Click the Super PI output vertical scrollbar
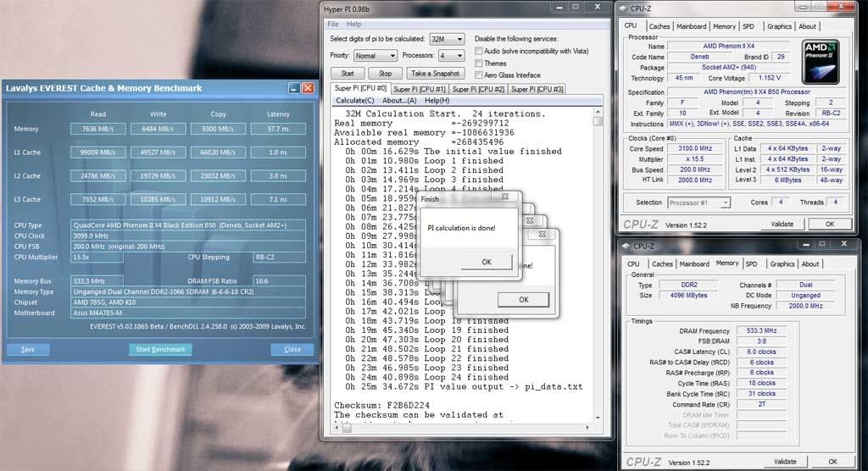The height and width of the screenshot is (471, 868). click(598, 254)
